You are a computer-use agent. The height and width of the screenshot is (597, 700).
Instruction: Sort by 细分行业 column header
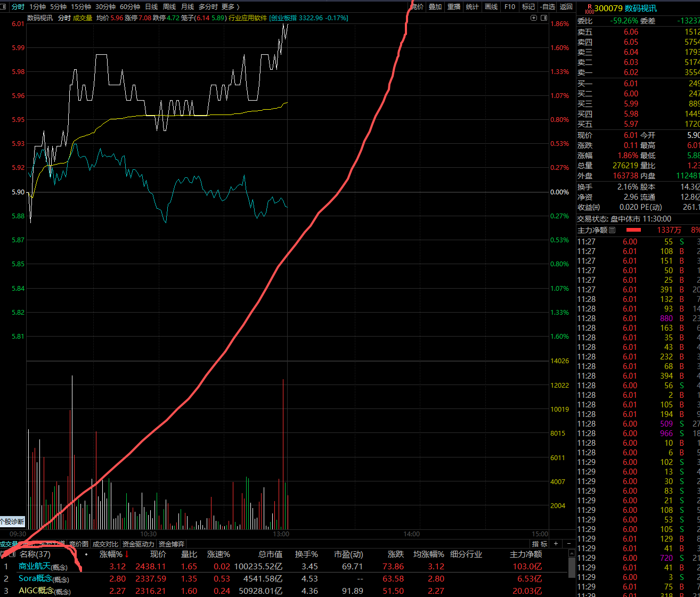pos(466,554)
